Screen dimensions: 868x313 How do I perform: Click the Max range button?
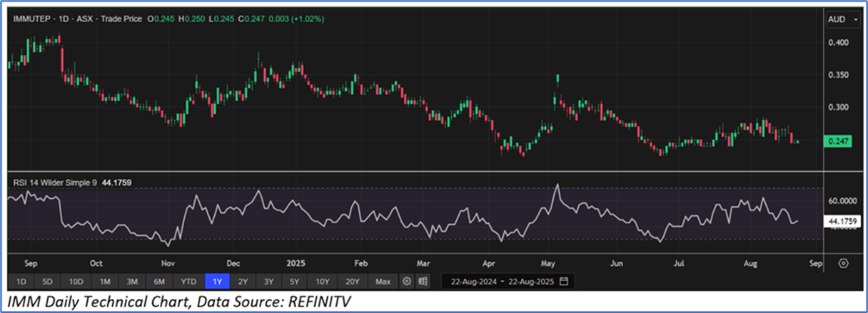pyautogui.click(x=385, y=280)
